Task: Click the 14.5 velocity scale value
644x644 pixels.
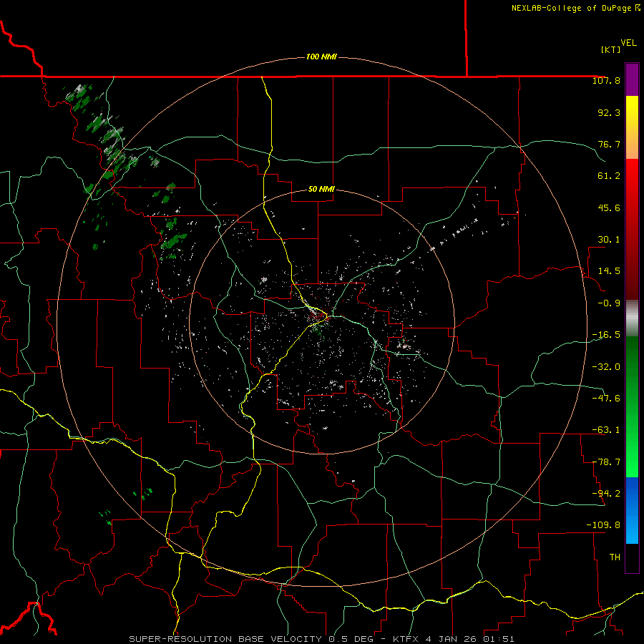Action: click(609, 271)
